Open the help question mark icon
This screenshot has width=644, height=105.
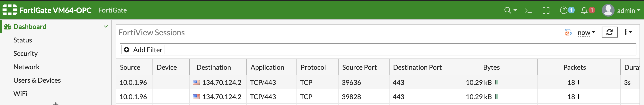click(563, 10)
